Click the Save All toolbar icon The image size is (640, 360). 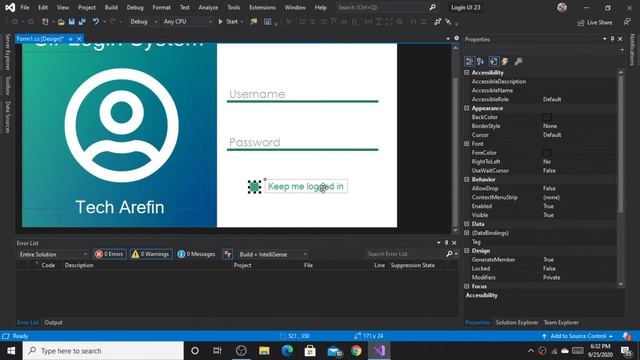(x=82, y=22)
